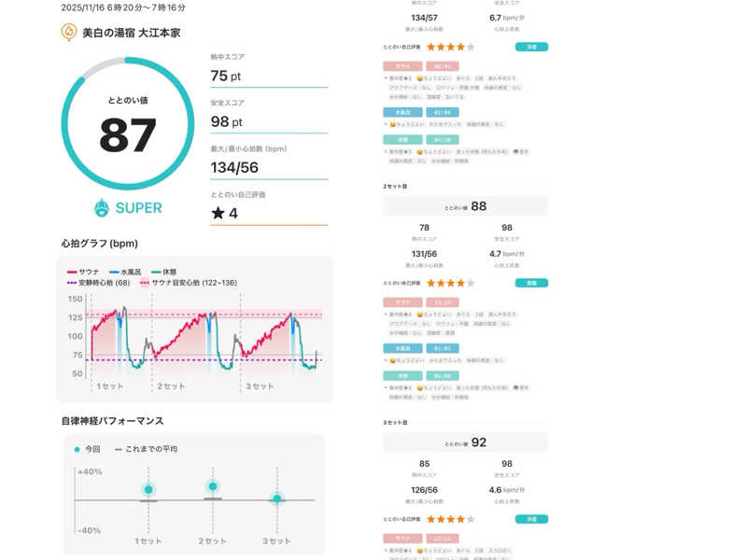This screenshot has width=747, height=560.
Task: Click the black star beside the 4 rating
Action: (218, 213)
